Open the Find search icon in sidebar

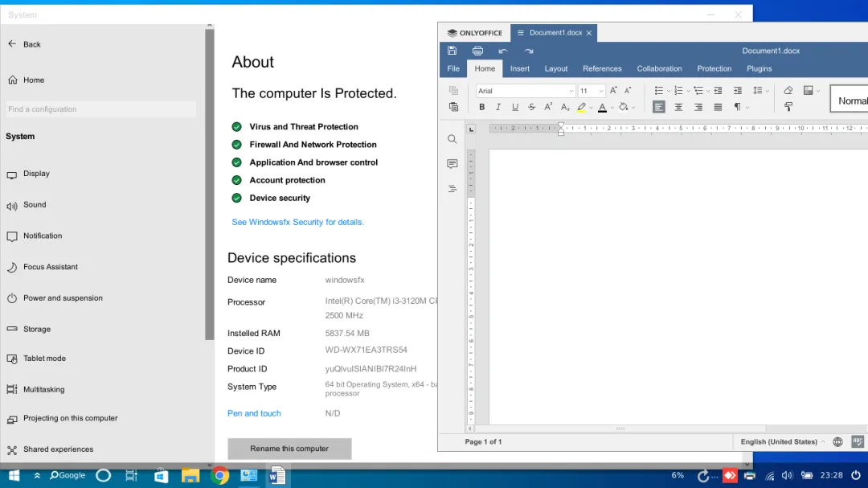[452, 139]
